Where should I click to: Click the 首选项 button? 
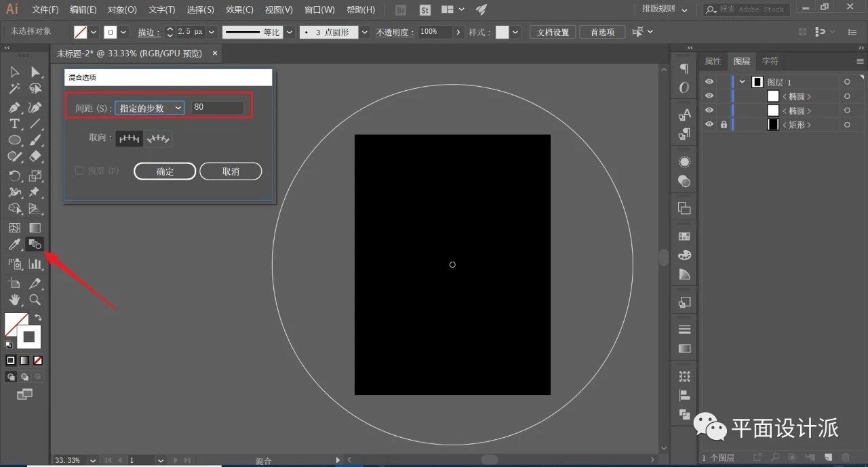pyautogui.click(x=602, y=32)
